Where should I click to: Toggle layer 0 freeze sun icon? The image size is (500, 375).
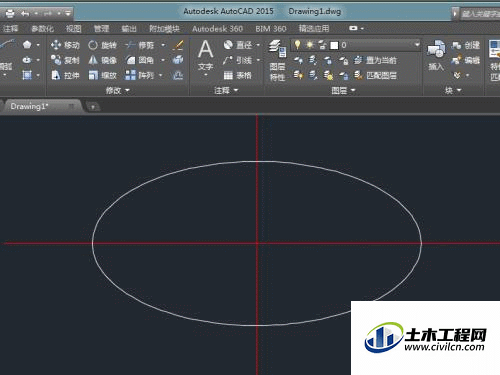pyautogui.click(x=310, y=45)
